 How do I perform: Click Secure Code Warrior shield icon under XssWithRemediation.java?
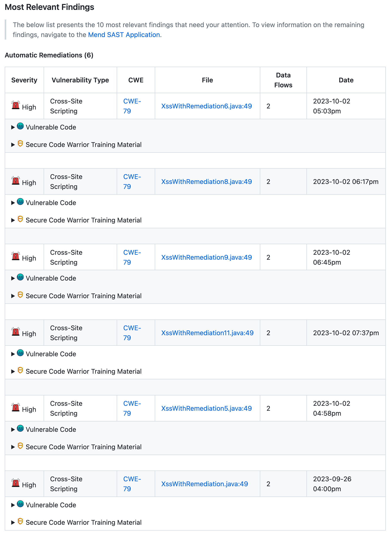click(20, 521)
